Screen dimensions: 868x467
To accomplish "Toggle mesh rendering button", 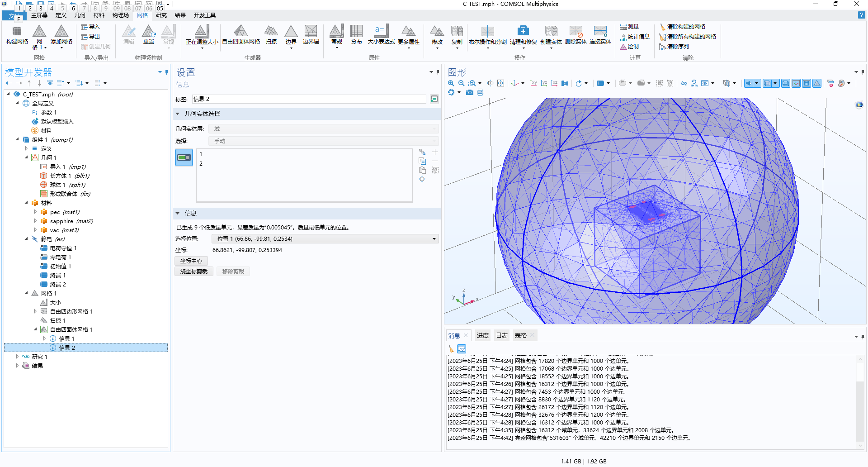I will coord(817,83).
